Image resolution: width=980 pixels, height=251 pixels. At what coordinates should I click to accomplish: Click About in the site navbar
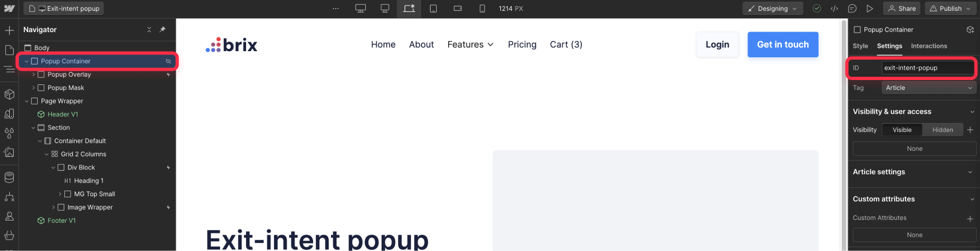pos(421,45)
